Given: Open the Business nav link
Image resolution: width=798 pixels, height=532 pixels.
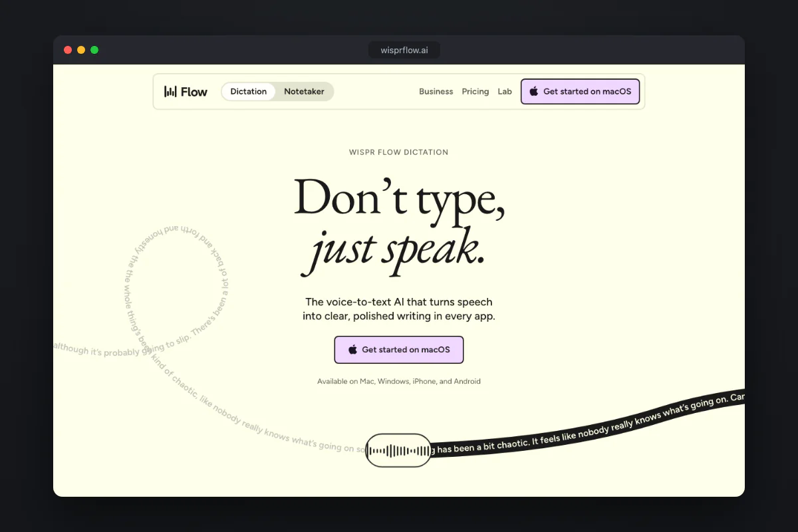Looking at the screenshot, I should [x=436, y=92].
